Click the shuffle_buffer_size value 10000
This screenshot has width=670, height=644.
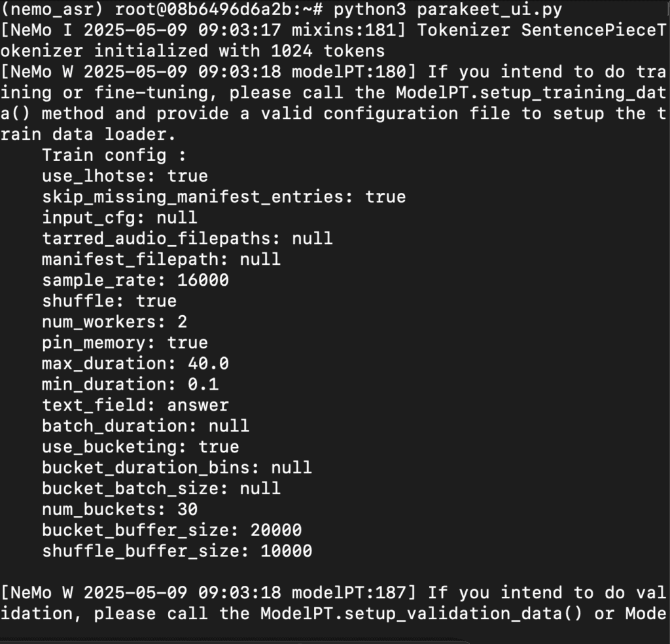point(287,551)
